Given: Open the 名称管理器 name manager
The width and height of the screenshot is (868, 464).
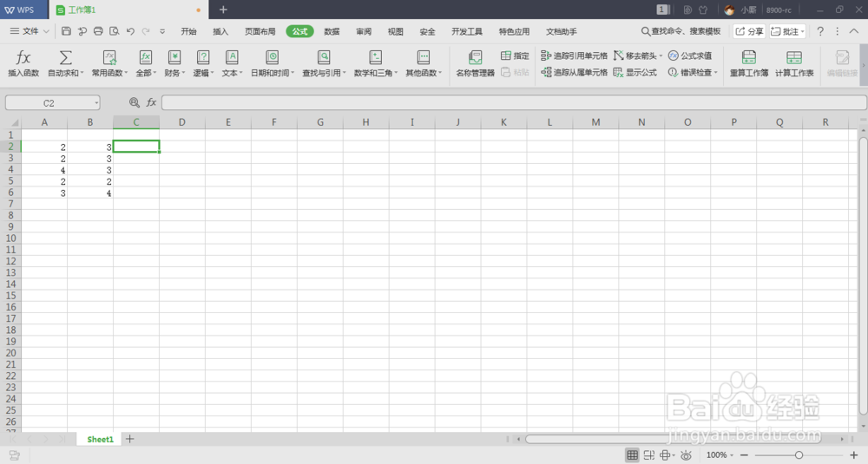Looking at the screenshot, I should click(x=475, y=63).
